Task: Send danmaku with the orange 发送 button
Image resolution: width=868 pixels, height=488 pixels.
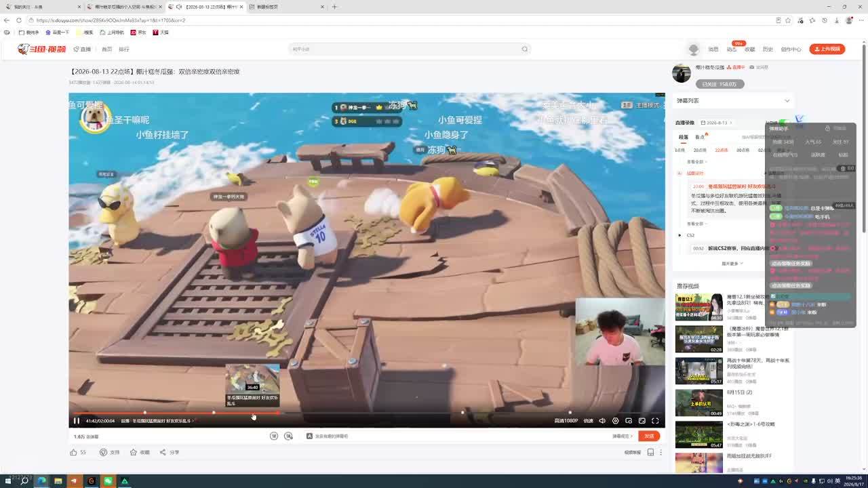Action: (x=649, y=436)
